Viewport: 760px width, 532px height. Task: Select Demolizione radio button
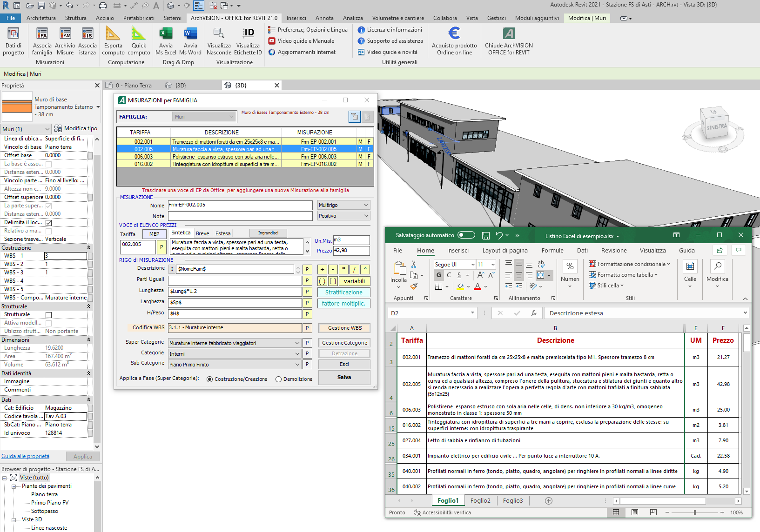[278, 379]
